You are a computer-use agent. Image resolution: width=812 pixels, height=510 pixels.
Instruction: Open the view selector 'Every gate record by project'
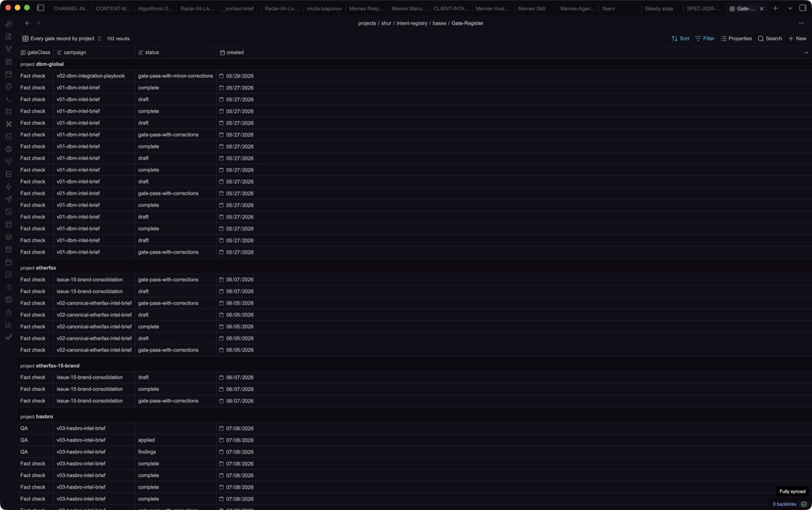pos(62,39)
